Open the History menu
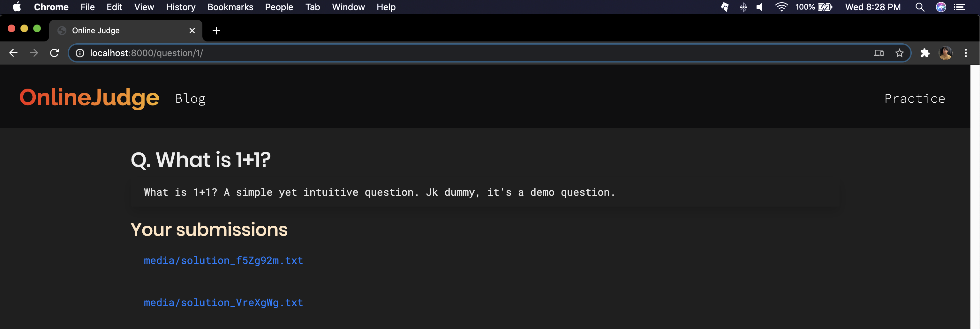This screenshot has height=329, width=980. click(180, 7)
